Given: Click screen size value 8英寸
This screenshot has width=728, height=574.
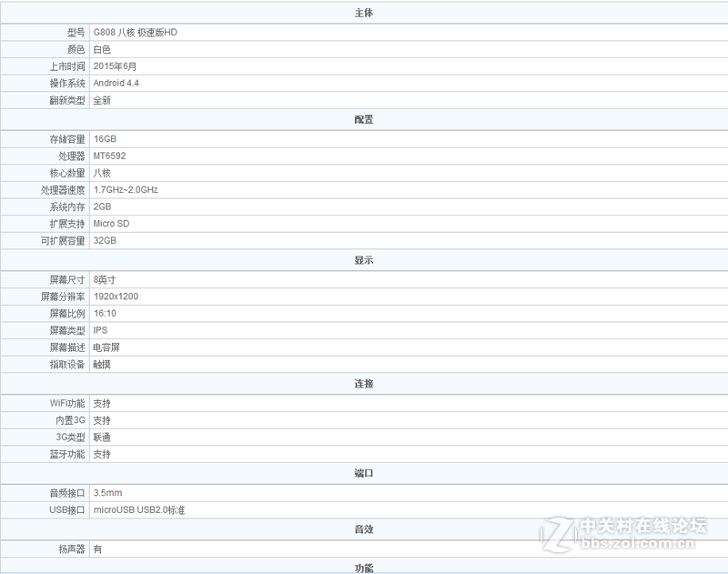Looking at the screenshot, I should tap(105, 280).
